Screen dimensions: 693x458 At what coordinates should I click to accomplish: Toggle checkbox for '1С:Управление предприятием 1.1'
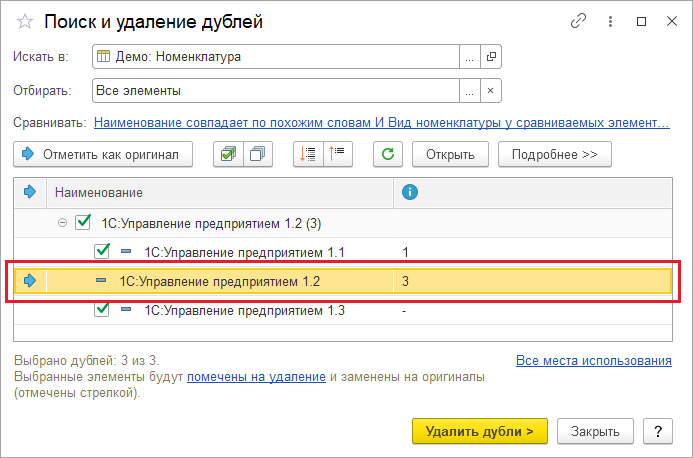(102, 251)
